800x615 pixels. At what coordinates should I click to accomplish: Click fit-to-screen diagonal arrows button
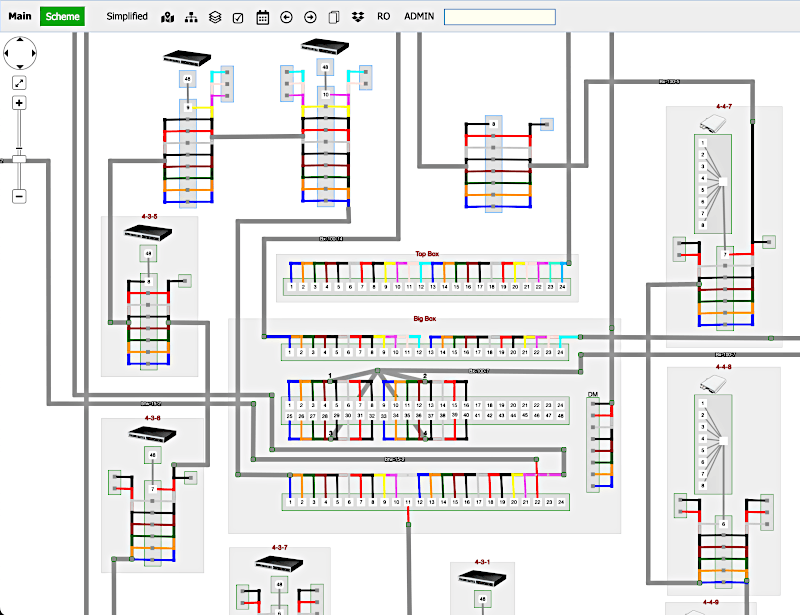click(19, 82)
